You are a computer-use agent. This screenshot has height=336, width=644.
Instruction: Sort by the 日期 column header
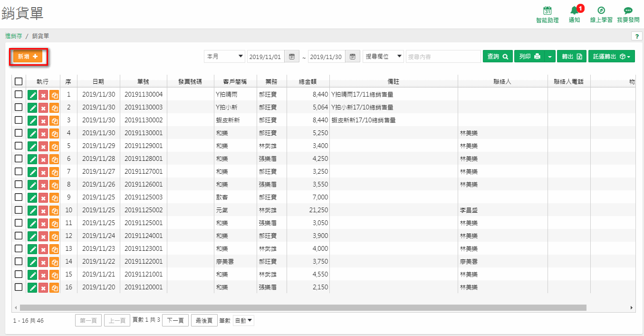tap(98, 81)
